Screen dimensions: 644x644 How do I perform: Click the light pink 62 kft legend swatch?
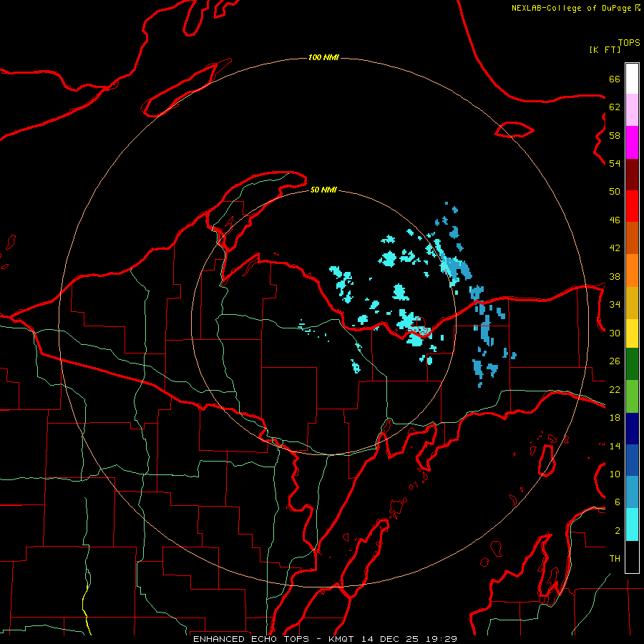(x=632, y=109)
